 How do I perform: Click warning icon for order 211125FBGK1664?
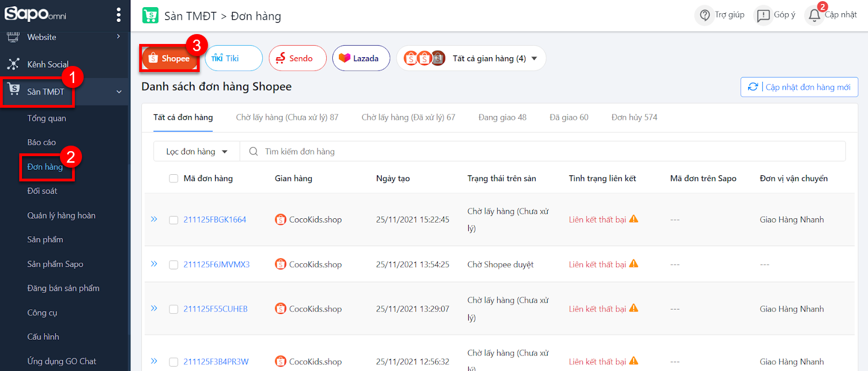634,219
